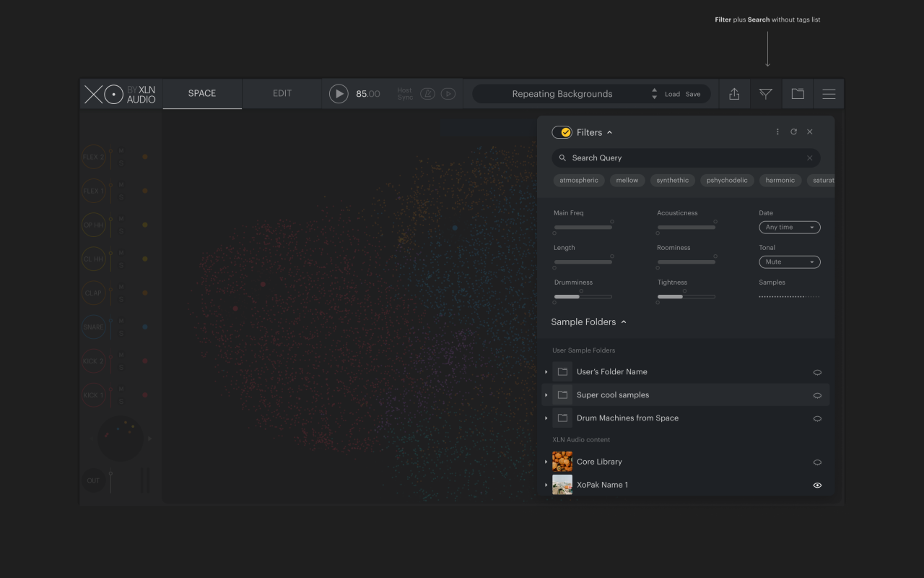This screenshot has width=924, height=578.
Task: Toggle the Filters enable switch
Action: pos(562,132)
